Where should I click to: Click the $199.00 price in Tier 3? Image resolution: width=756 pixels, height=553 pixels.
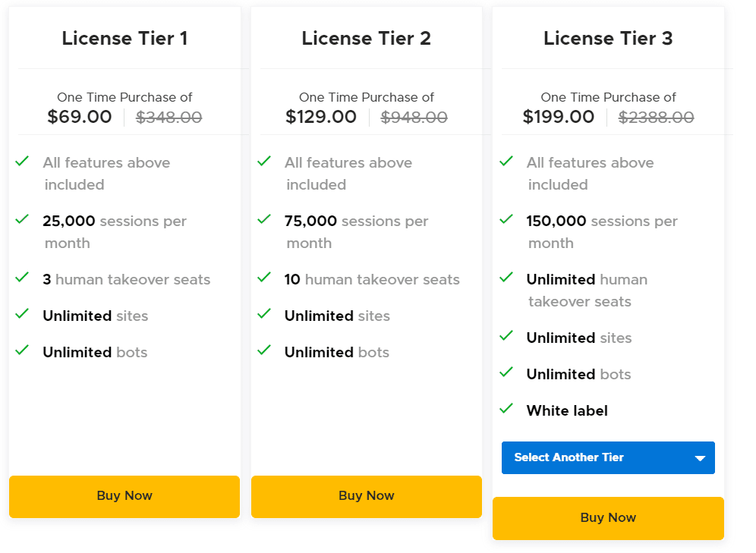[x=559, y=118]
